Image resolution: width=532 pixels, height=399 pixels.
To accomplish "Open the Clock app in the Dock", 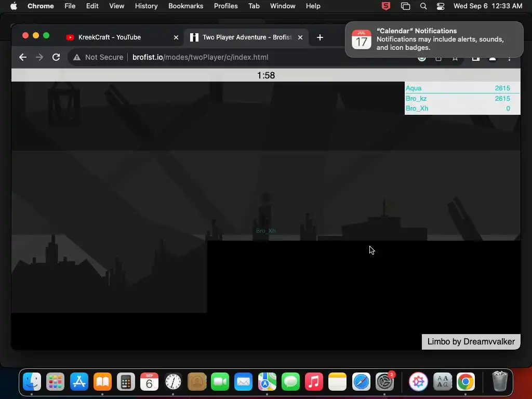I will tap(173, 382).
